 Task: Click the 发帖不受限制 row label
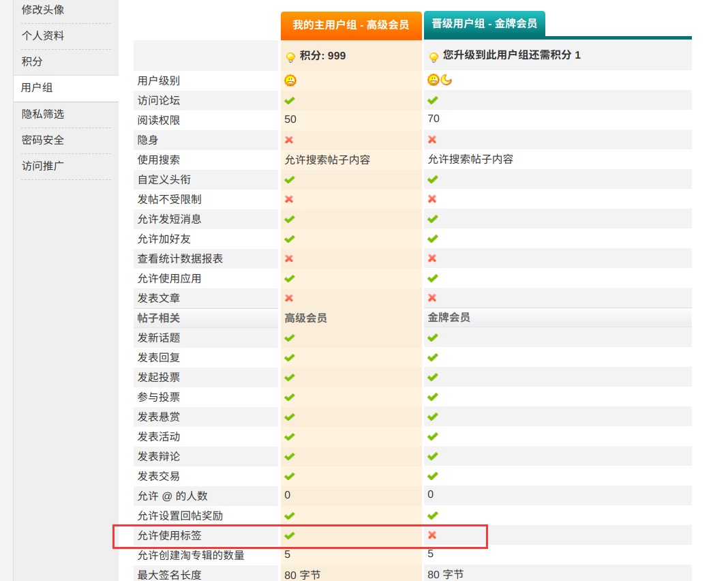coord(170,199)
